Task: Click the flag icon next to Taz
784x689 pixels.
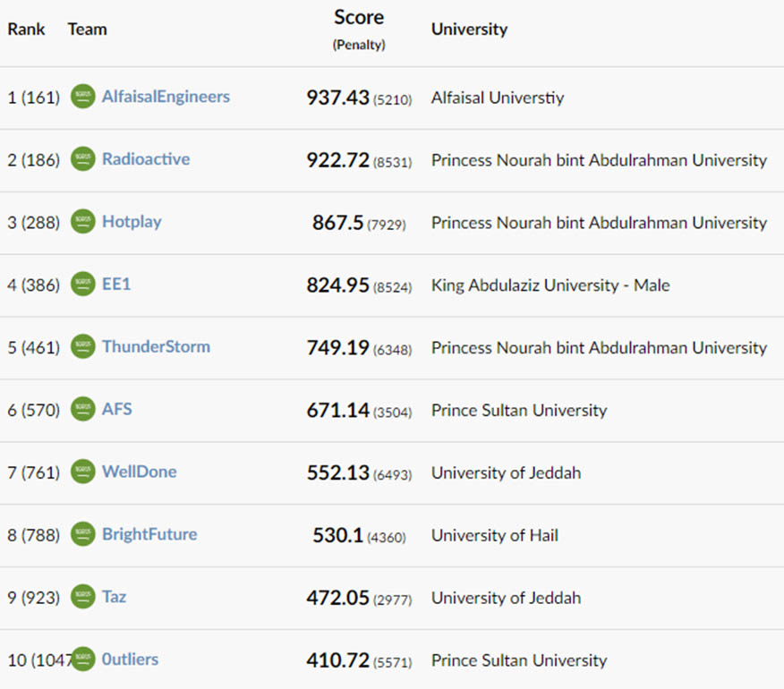Action: tap(82, 596)
